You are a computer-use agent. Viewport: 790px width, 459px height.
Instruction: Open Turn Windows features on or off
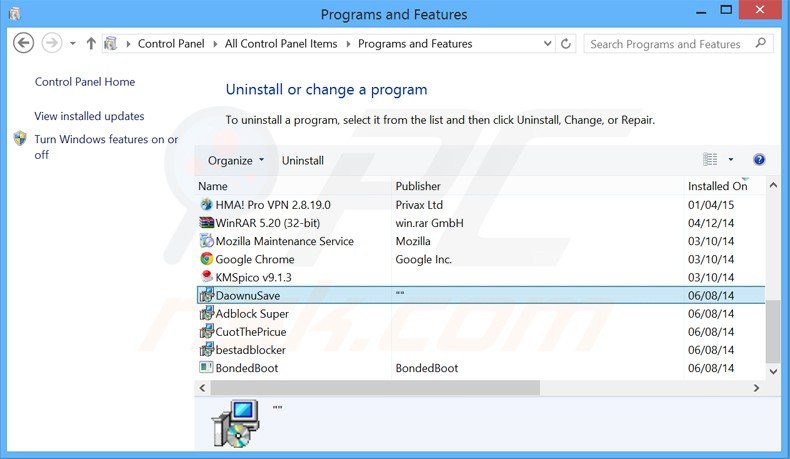pos(106,147)
